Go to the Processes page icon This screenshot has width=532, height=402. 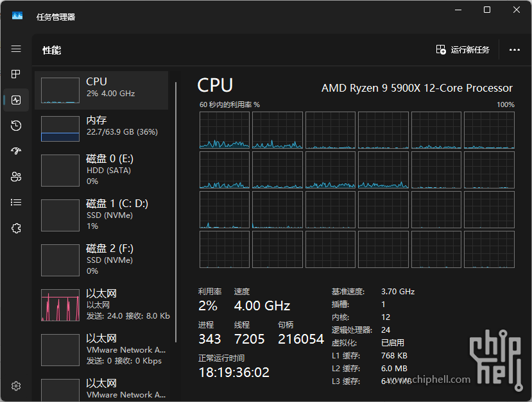16,74
